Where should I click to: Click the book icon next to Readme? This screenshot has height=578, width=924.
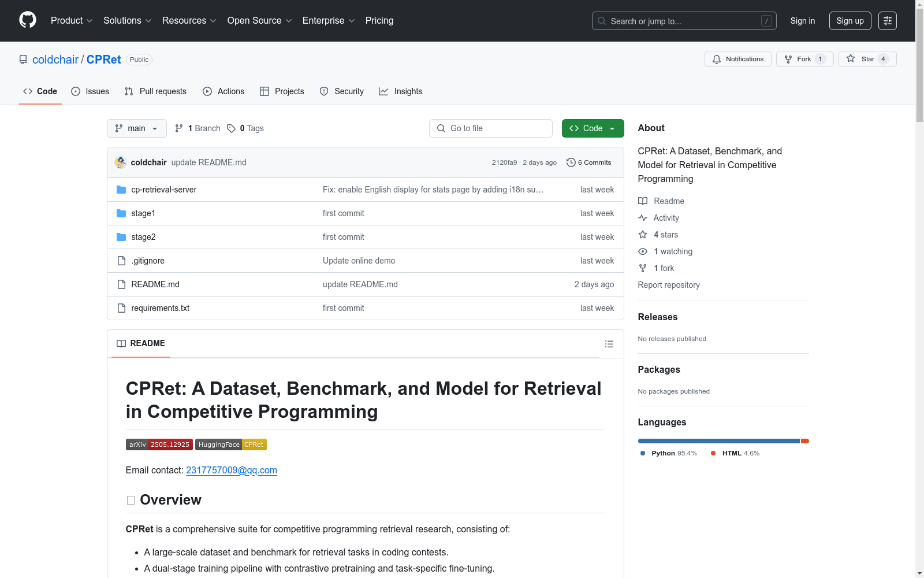643,201
